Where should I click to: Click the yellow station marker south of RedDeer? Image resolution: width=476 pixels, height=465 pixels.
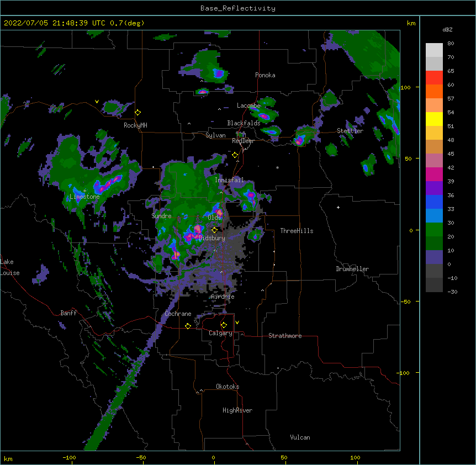tap(235, 155)
